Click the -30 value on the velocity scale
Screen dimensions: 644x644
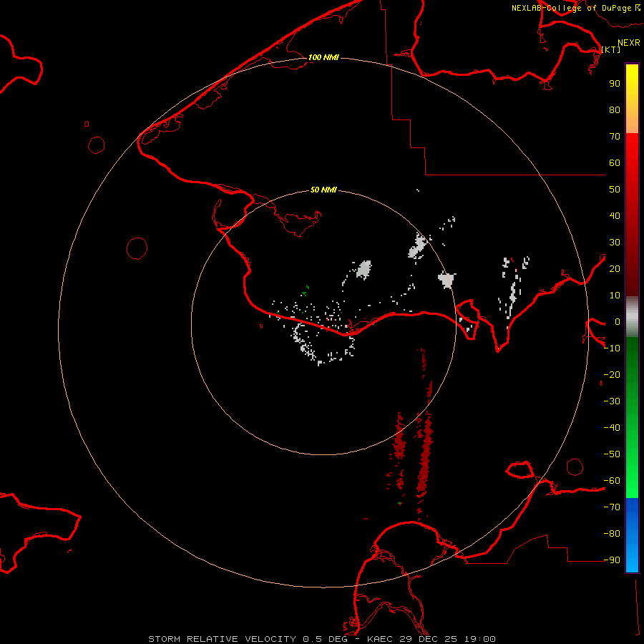tap(612, 401)
